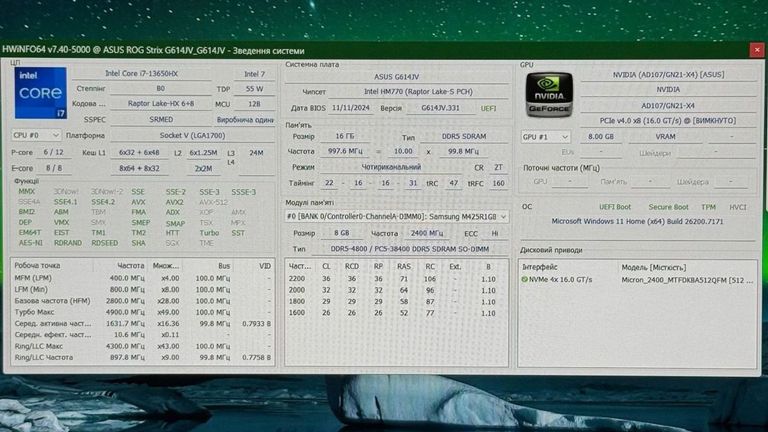Image resolution: width=768 pixels, height=432 pixels.
Task: Click the SRMED SSPEC value
Action: click(161, 120)
